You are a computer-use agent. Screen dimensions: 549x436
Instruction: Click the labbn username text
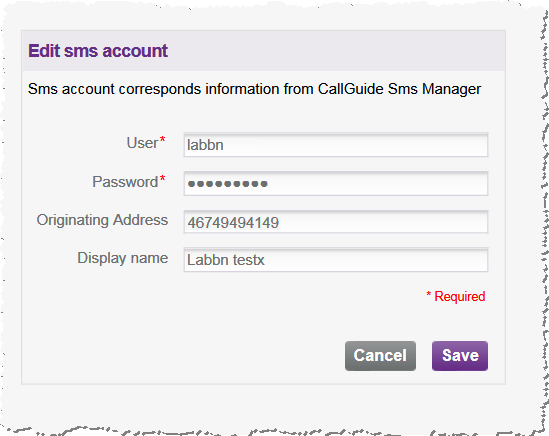click(205, 145)
